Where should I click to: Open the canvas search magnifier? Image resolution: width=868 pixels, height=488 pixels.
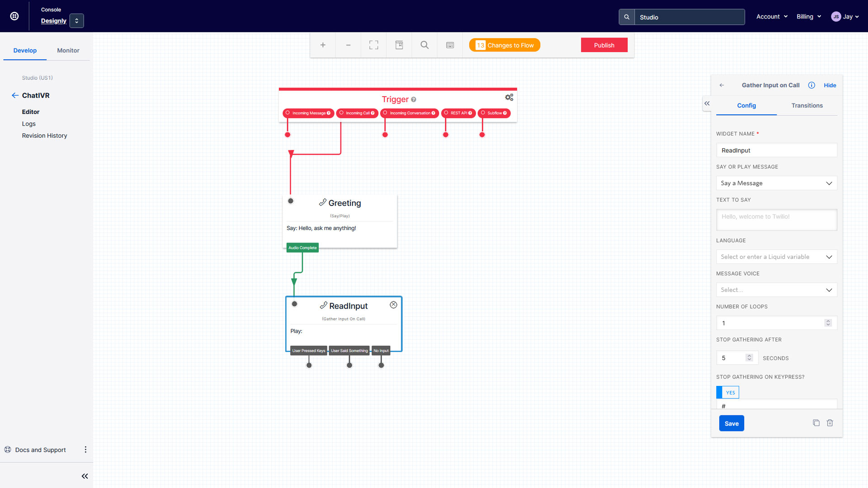[x=424, y=45]
